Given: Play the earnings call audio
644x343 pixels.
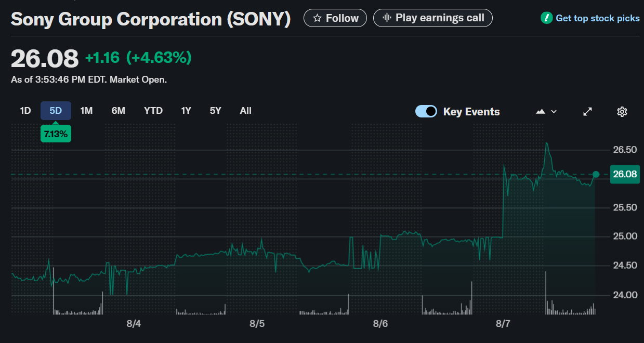Looking at the screenshot, I should point(433,18).
